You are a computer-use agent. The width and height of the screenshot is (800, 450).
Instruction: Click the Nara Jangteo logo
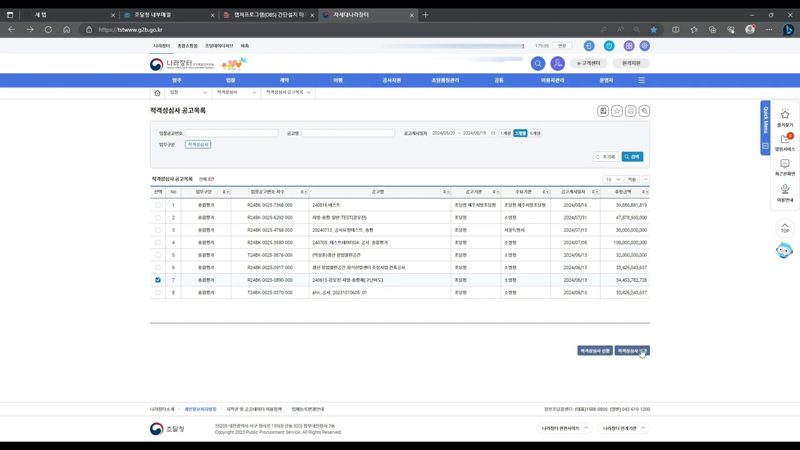point(182,64)
